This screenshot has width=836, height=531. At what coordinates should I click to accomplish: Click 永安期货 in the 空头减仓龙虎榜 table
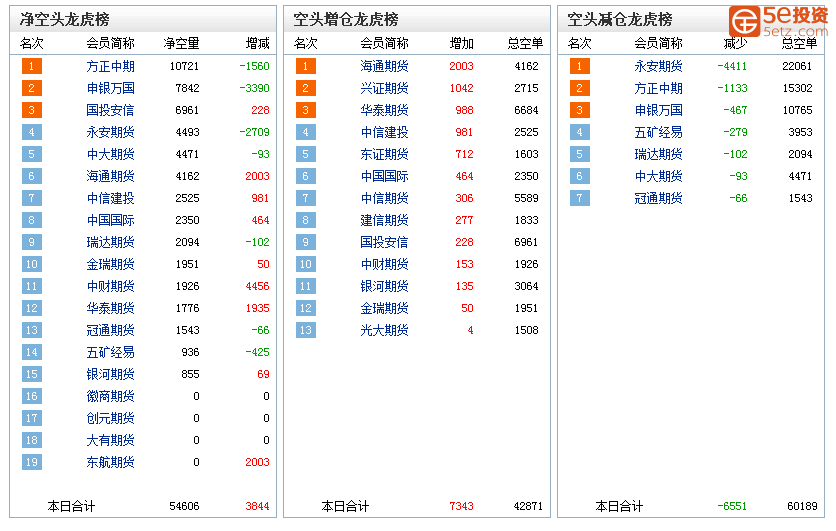click(x=658, y=66)
